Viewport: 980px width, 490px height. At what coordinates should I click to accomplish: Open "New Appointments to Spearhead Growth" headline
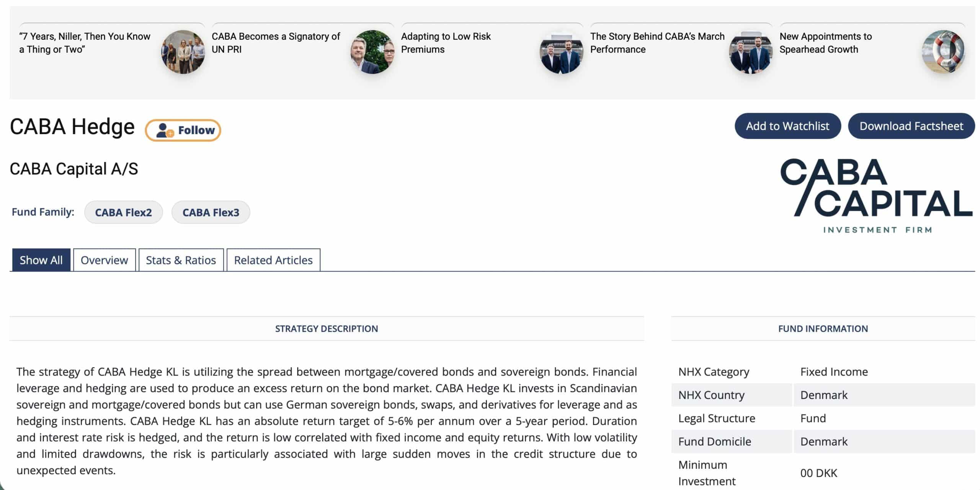[825, 43]
